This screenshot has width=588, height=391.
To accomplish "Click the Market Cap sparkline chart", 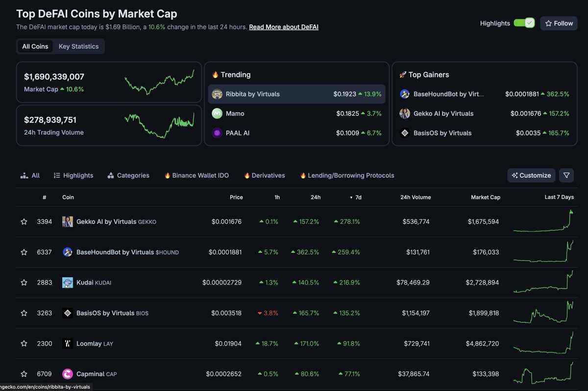I will coord(159,82).
